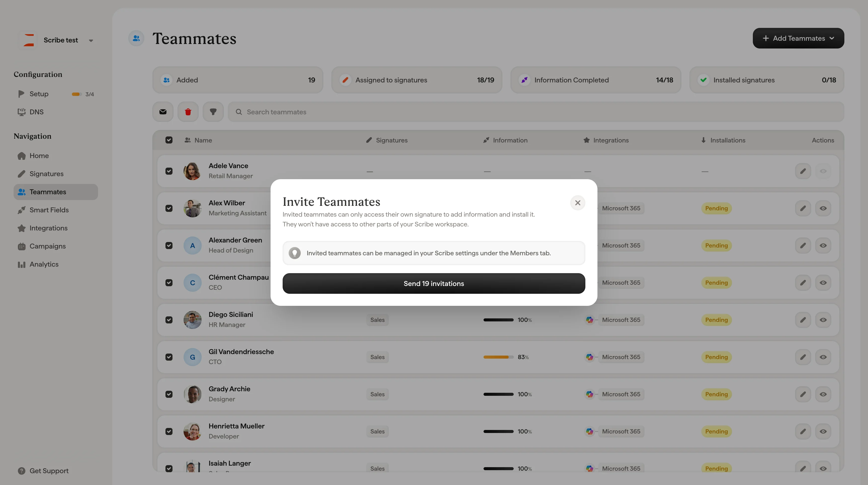Click Henrietta Mueller's avatar photo
Image resolution: width=868 pixels, height=485 pixels.
pos(192,431)
